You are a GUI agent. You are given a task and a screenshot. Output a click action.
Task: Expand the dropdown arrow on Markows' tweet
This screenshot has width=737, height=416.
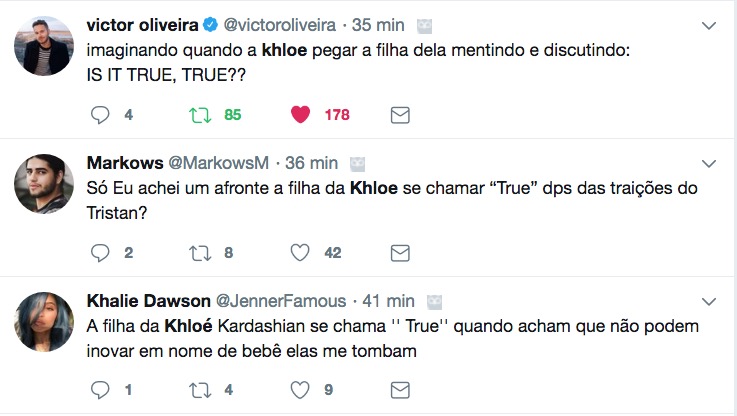pyautogui.click(x=709, y=163)
